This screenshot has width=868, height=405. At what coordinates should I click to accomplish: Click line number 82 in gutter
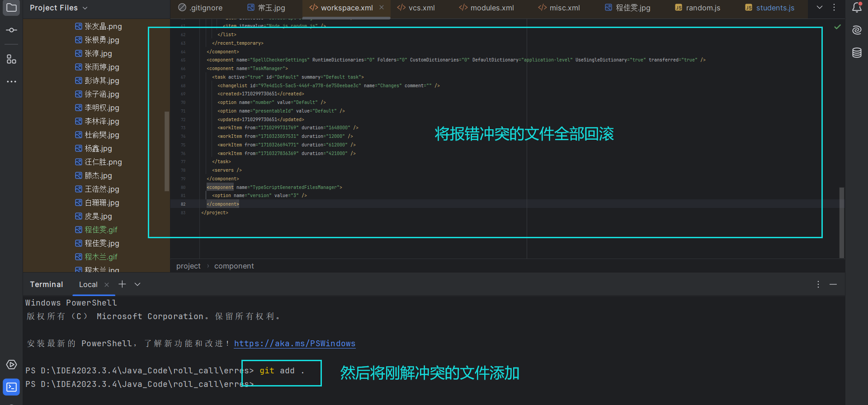pos(183,204)
